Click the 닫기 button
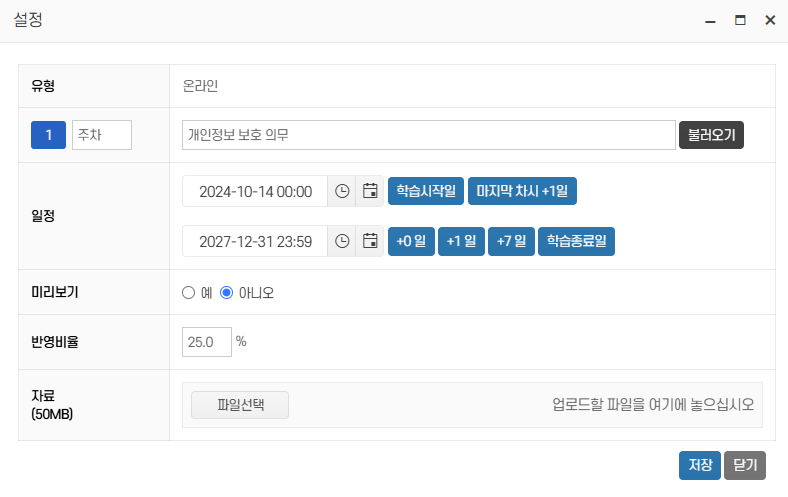This screenshot has width=788, height=497. pyautogui.click(x=745, y=465)
